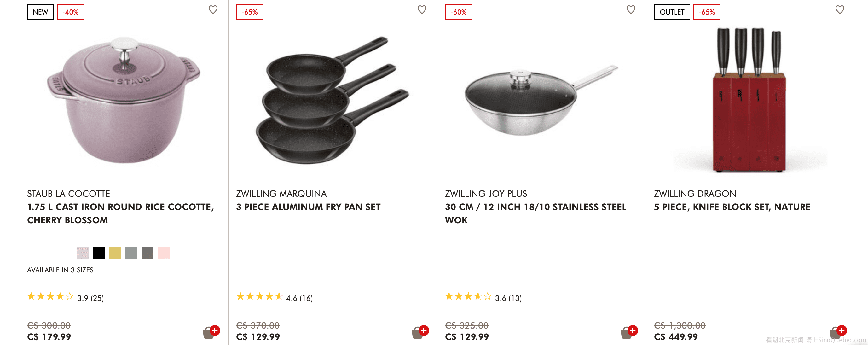Add stainless steel wok to cart
868x345 pixels.
coord(629,332)
